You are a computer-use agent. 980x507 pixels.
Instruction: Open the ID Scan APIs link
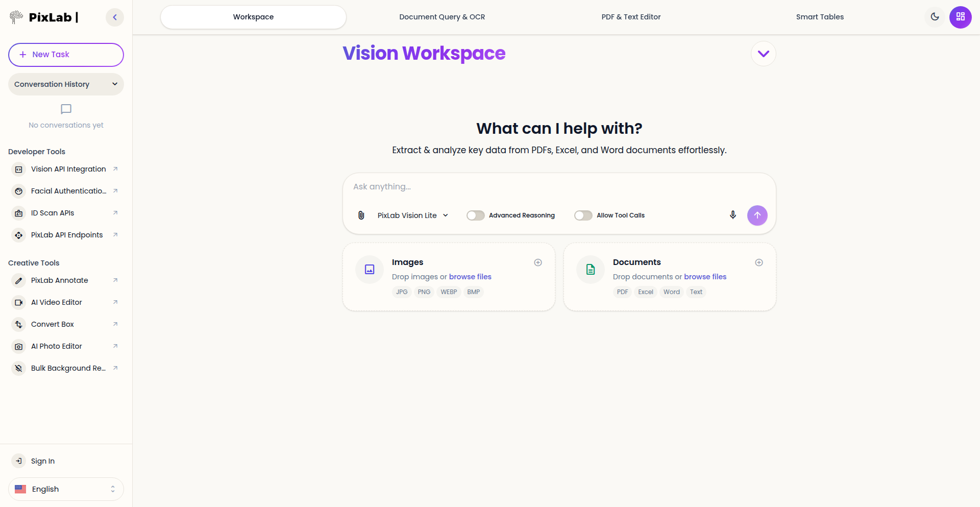click(x=66, y=213)
